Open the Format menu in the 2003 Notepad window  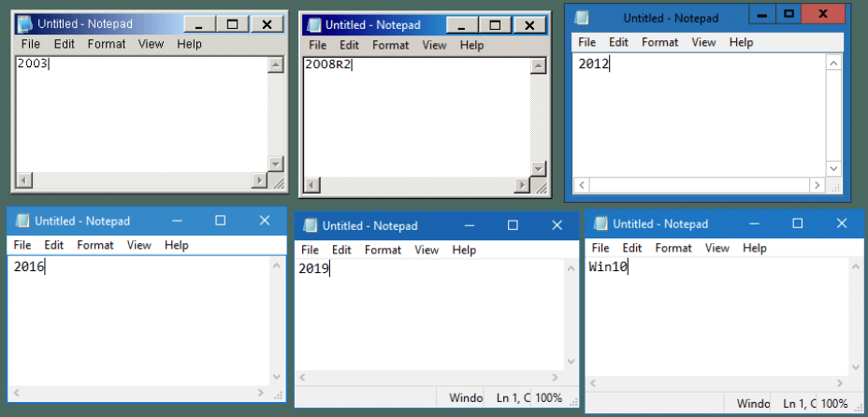click(107, 44)
